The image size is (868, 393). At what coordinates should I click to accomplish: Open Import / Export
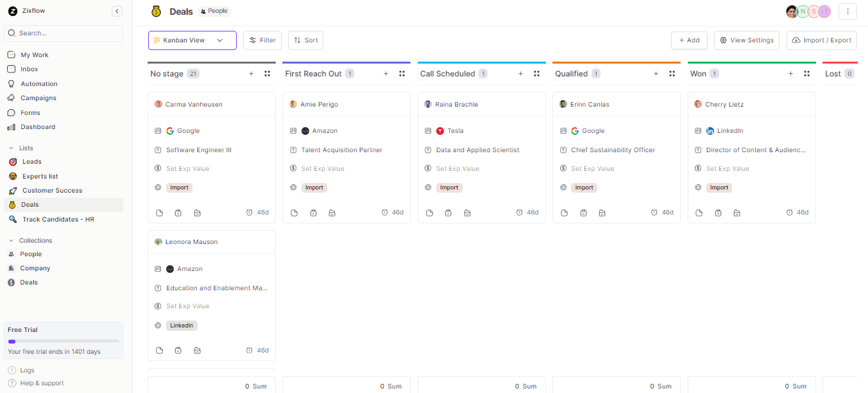coord(821,40)
